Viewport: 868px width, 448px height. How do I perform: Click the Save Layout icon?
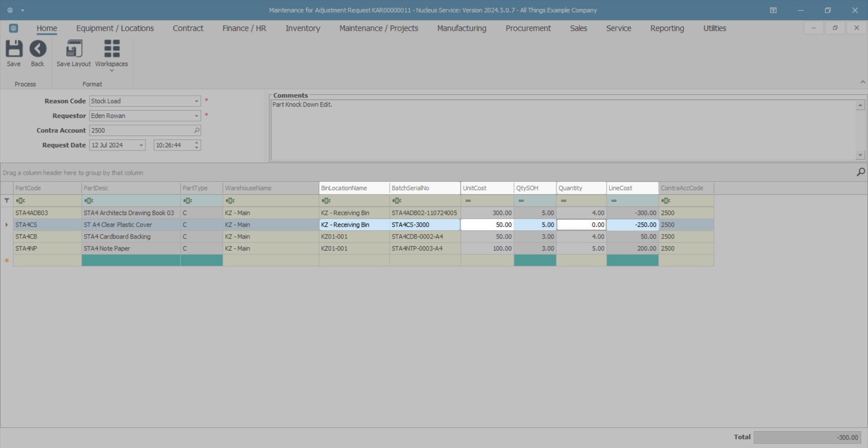(74, 49)
